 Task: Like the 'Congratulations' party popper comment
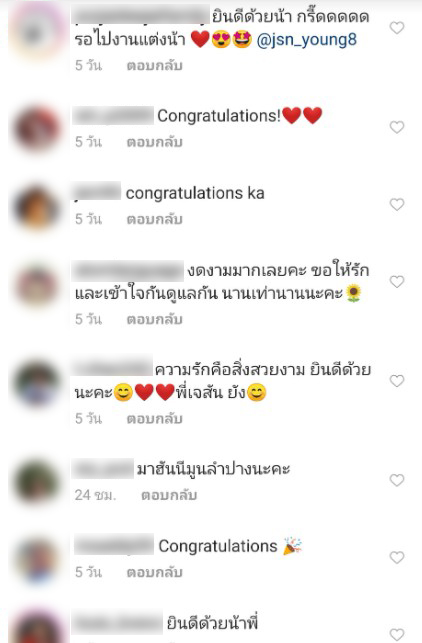[397, 557]
